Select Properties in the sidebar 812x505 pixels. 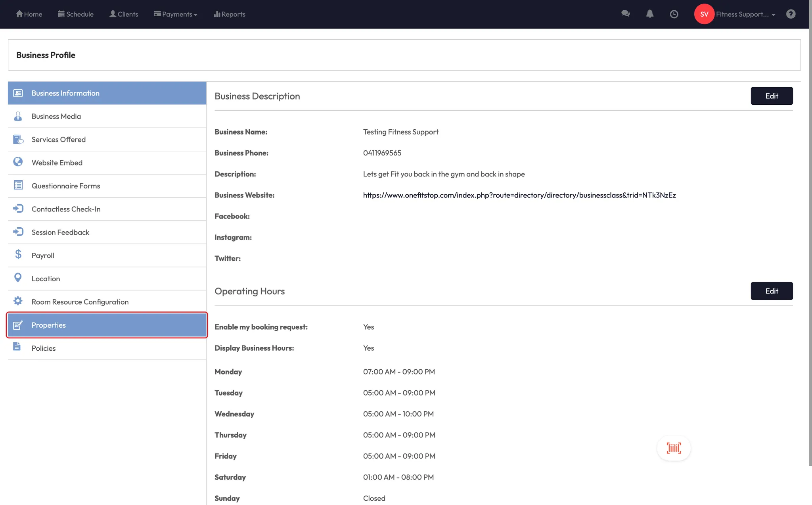pos(107,325)
